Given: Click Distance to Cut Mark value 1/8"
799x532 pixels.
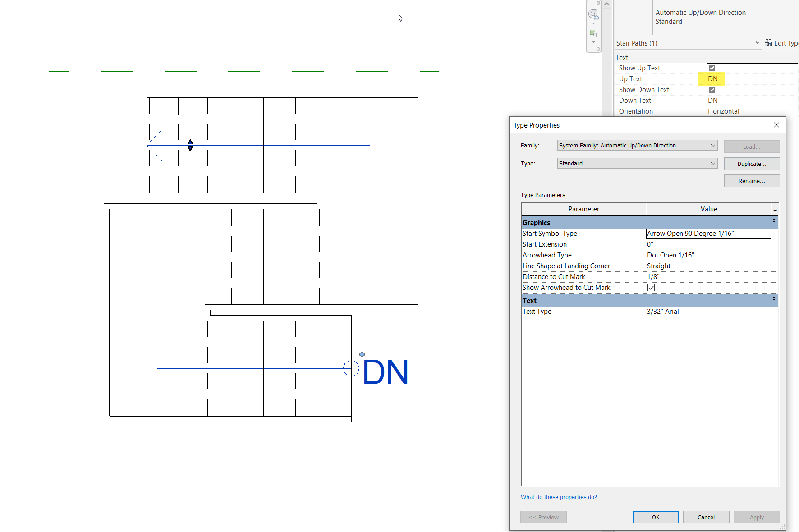Looking at the screenshot, I should 708,277.
